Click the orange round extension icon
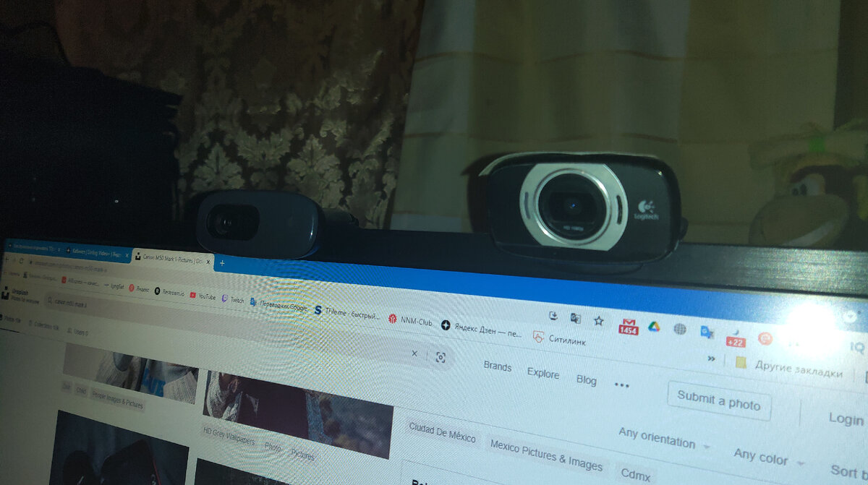 pyautogui.click(x=765, y=338)
